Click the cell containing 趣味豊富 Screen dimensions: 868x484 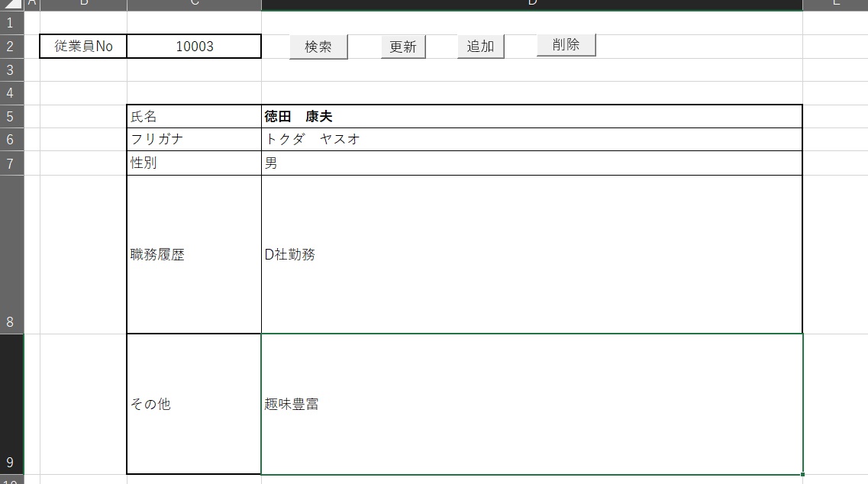click(x=531, y=405)
